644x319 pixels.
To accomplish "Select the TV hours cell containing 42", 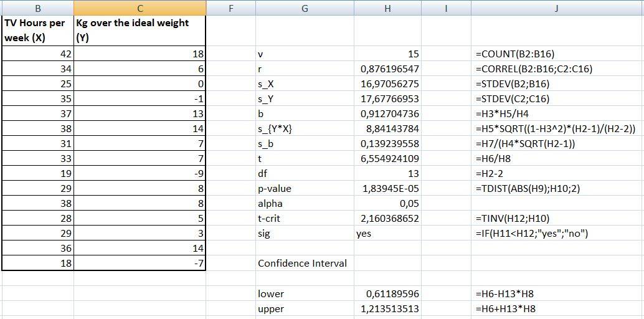I will 37,54.
